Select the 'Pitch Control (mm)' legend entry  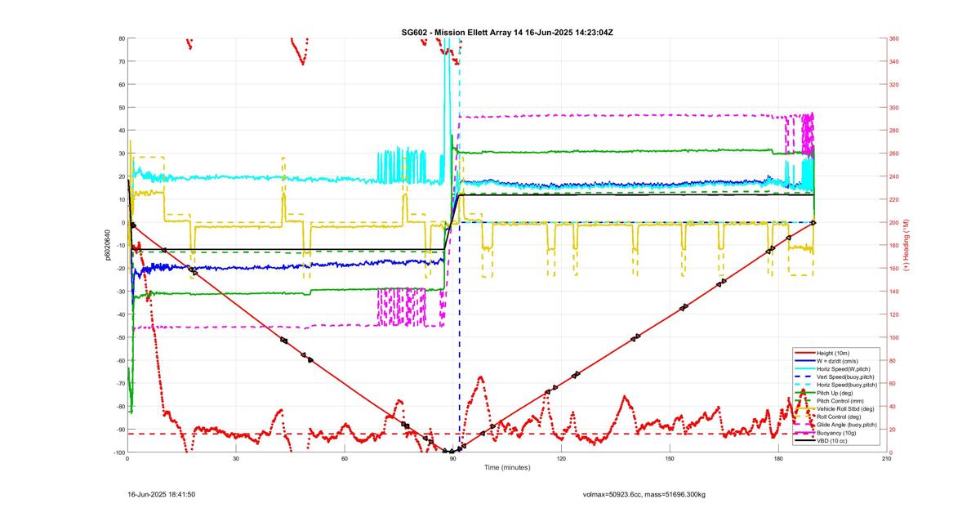coord(839,401)
